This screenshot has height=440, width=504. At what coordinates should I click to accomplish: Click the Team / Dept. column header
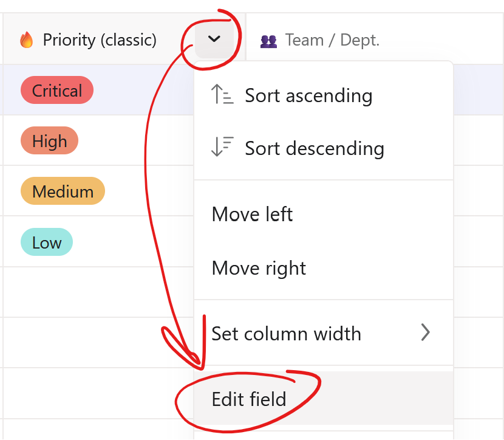[332, 40]
